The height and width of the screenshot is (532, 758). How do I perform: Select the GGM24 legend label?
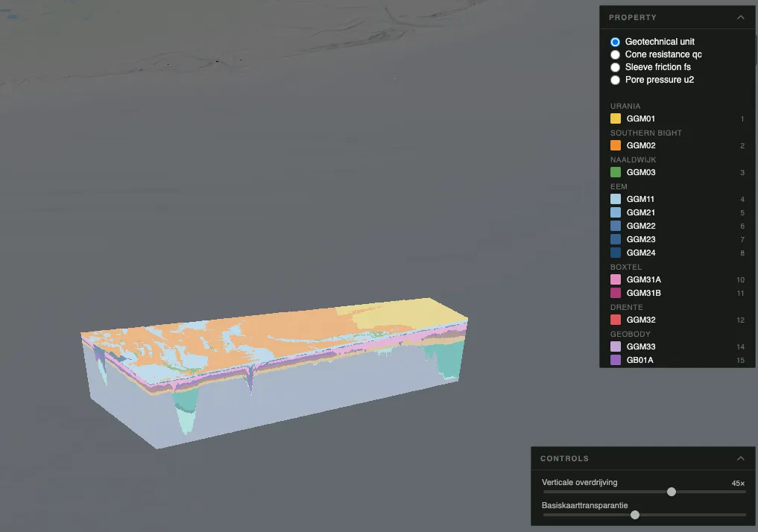[x=640, y=253]
